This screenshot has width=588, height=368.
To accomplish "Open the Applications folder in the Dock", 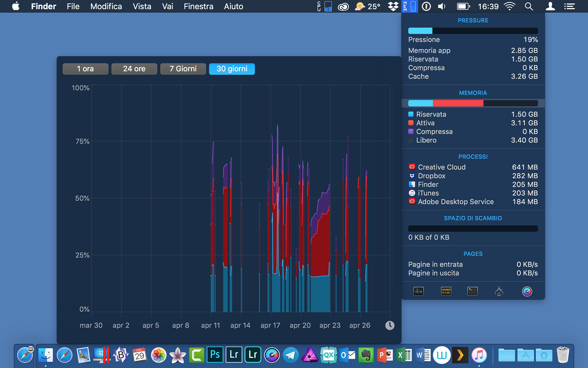I will pos(525,355).
